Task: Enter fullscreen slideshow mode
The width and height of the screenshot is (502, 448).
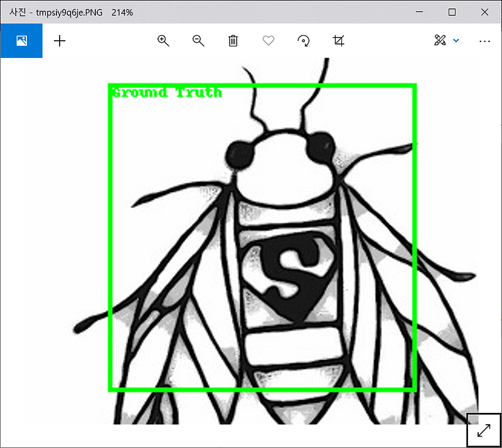Action: pos(483,430)
